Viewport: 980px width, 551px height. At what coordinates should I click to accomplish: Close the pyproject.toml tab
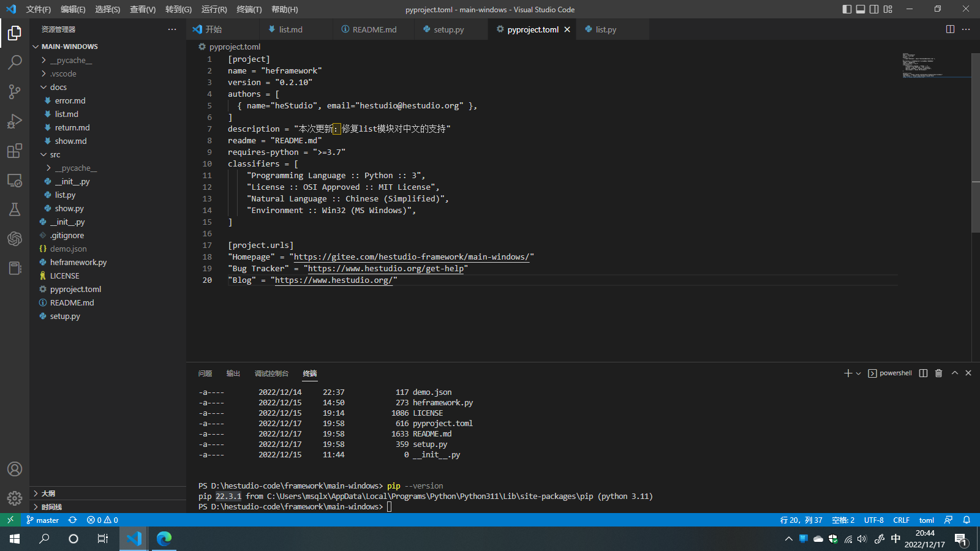click(567, 29)
